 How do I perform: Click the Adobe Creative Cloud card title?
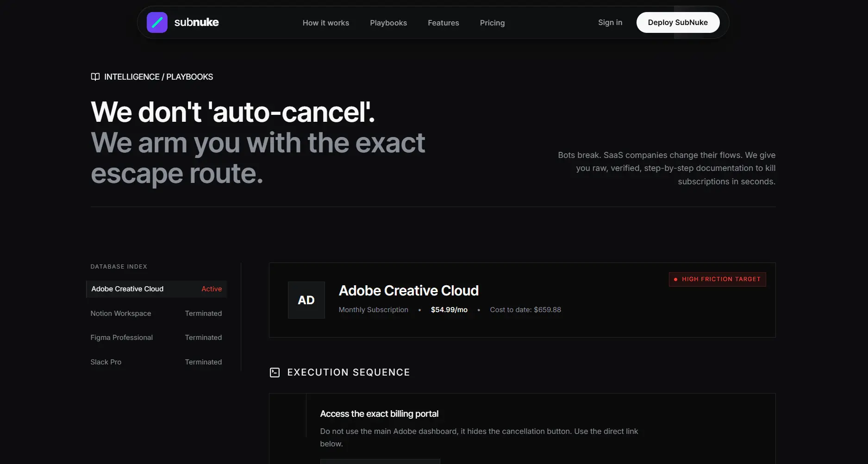(x=409, y=290)
